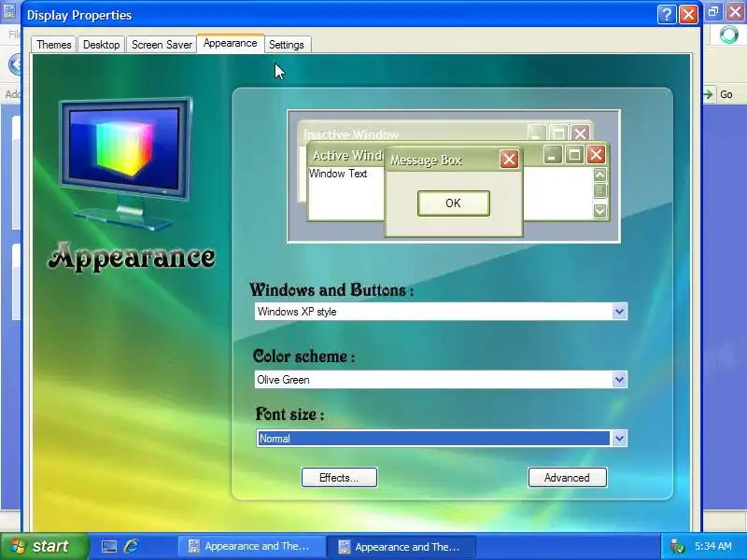Click the preview scrollbar down arrow
This screenshot has height=560, width=747.
pyautogui.click(x=599, y=211)
